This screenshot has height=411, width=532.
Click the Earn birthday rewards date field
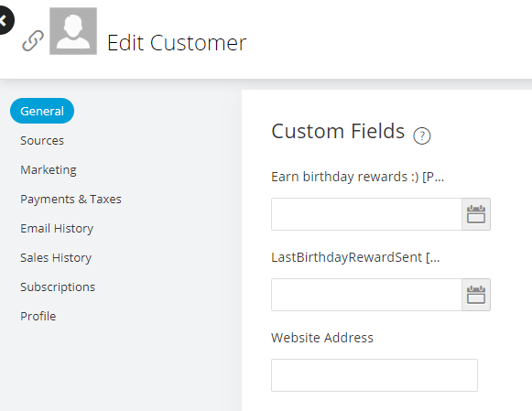click(x=366, y=214)
